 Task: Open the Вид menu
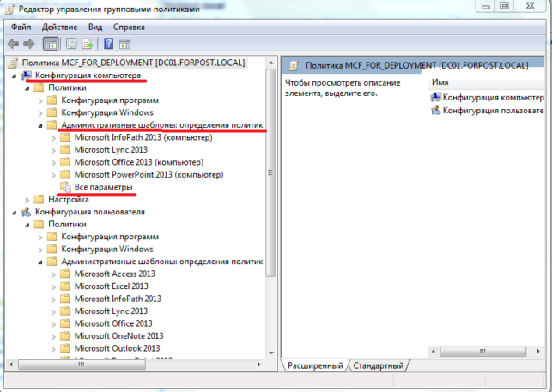pos(95,27)
